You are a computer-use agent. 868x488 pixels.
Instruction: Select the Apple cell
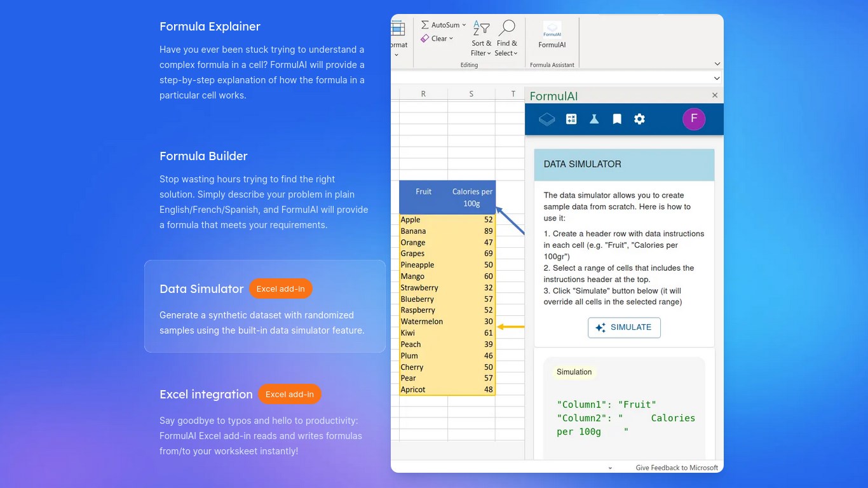(x=423, y=220)
